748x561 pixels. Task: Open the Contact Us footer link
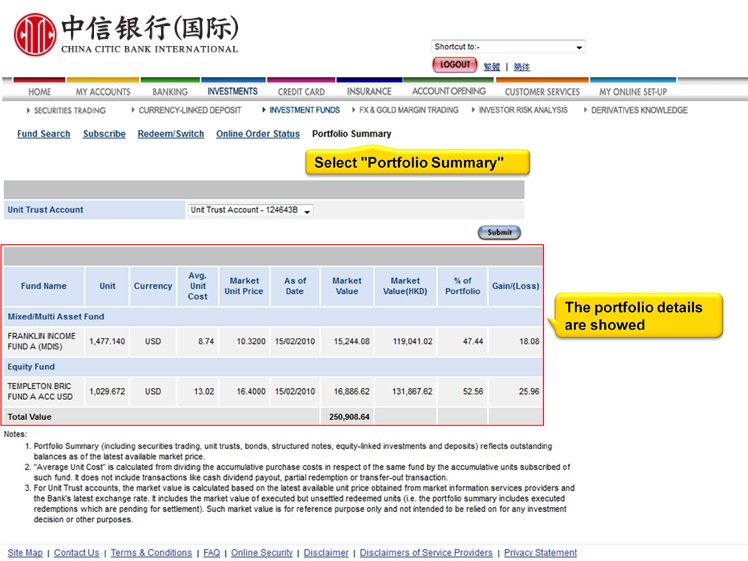tap(76, 552)
